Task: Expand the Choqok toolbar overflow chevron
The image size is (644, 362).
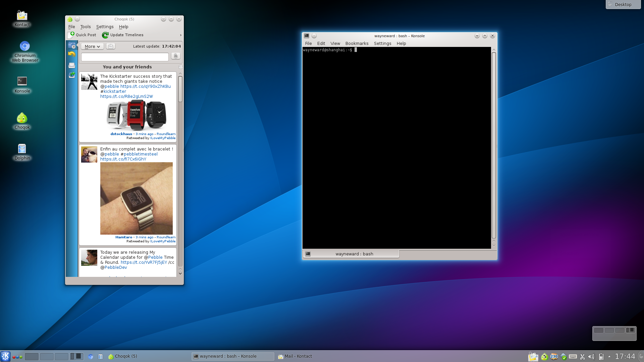Action: point(180,35)
